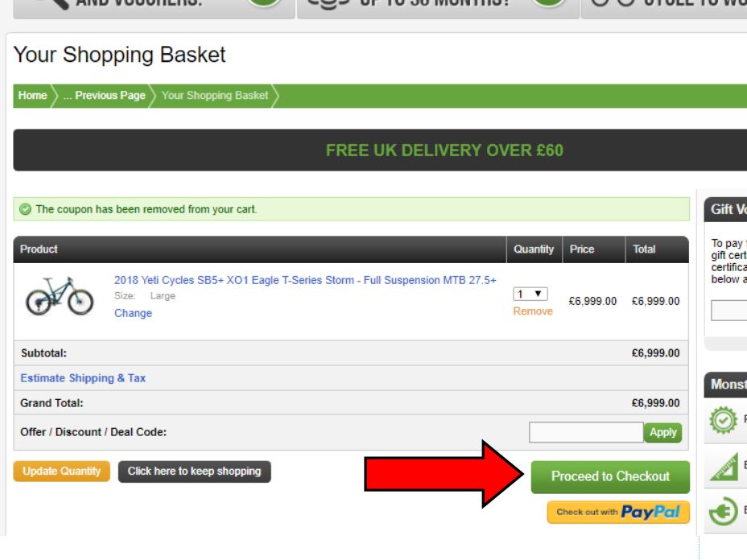Focus the gift certificate code input field

tap(729, 311)
